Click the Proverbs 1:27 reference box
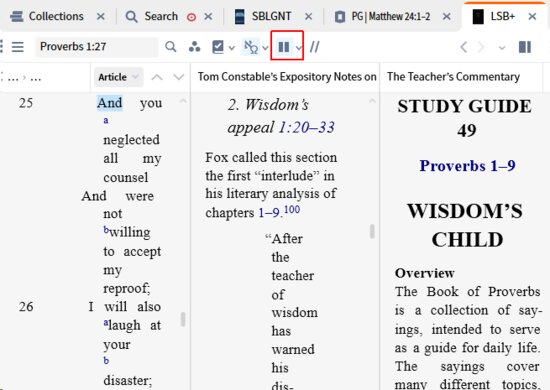Viewport: 550px width, 390px height. 96,47
